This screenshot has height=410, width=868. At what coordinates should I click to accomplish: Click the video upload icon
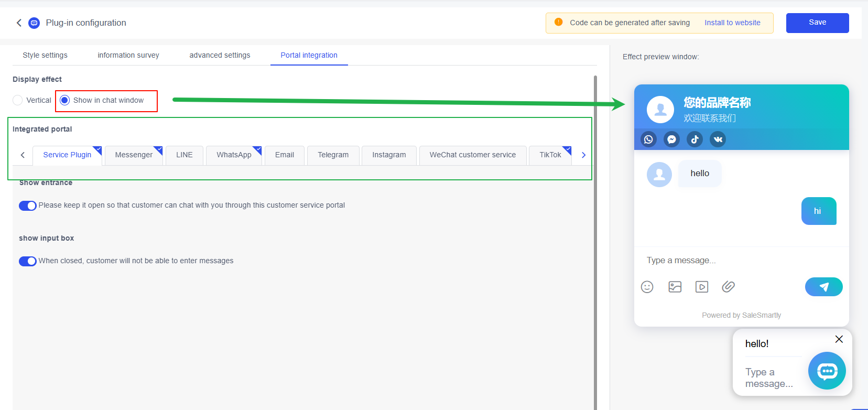pyautogui.click(x=702, y=287)
